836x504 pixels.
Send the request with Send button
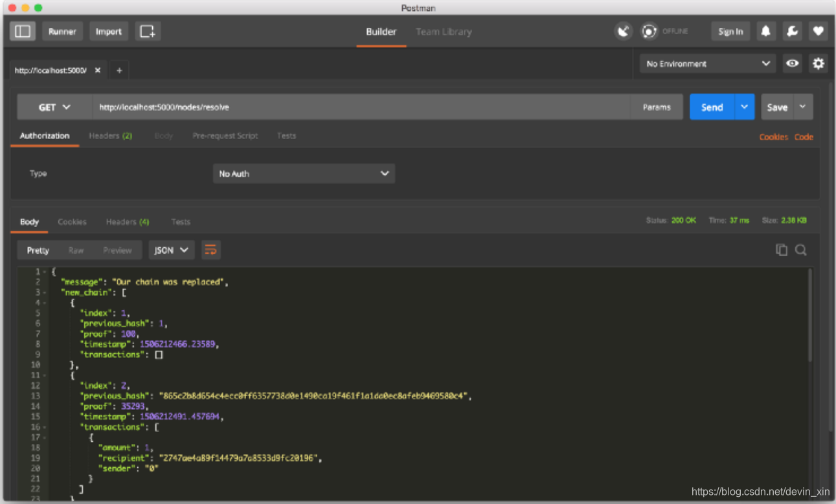tap(712, 107)
